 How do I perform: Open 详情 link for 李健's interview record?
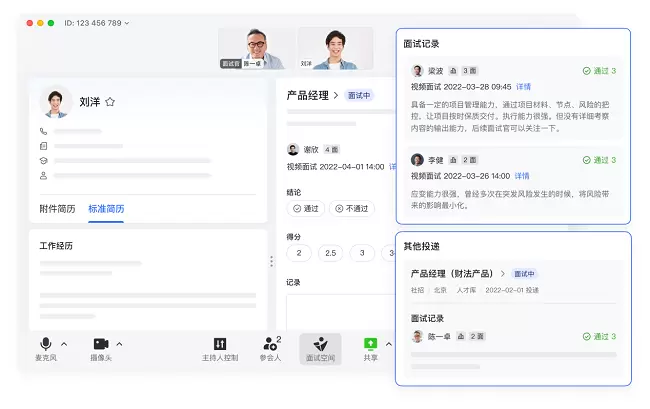pos(522,175)
